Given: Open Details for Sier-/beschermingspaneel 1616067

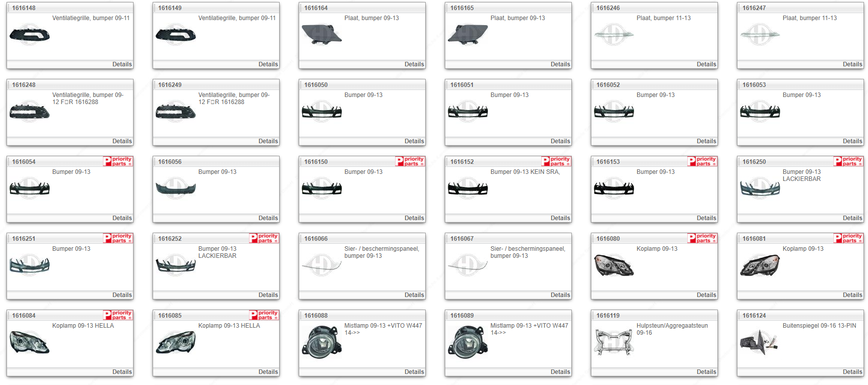Looking at the screenshot, I should (x=560, y=295).
